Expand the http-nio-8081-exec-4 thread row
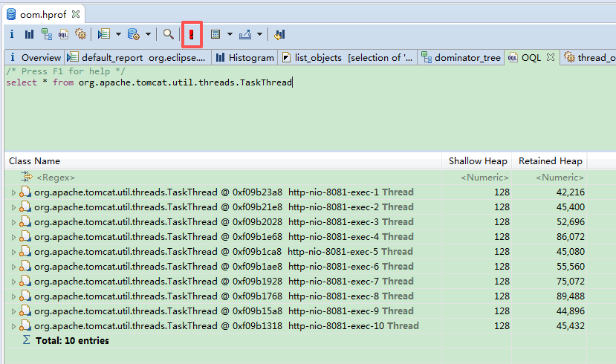 click(13, 237)
